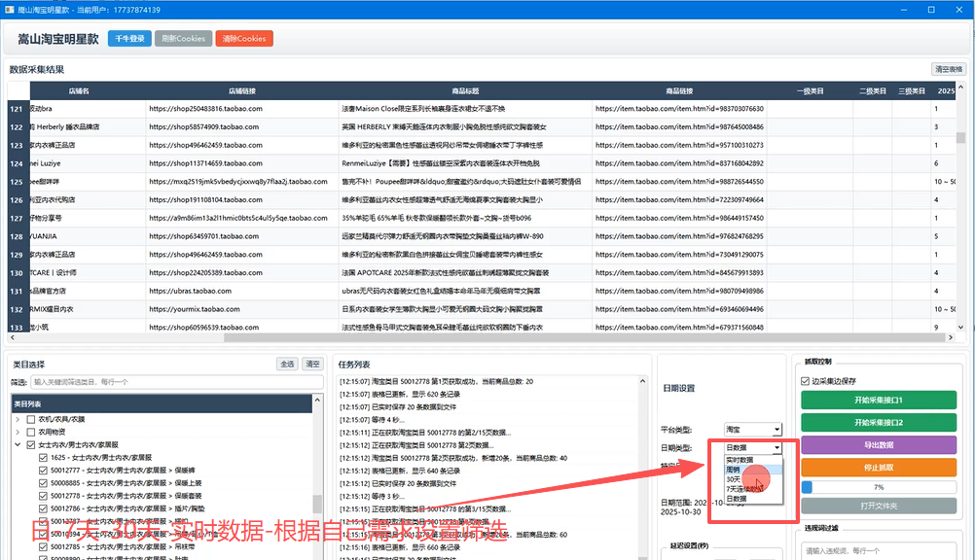Click the 7% progress bar
This screenshot has height=560, width=975.
[879, 486]
